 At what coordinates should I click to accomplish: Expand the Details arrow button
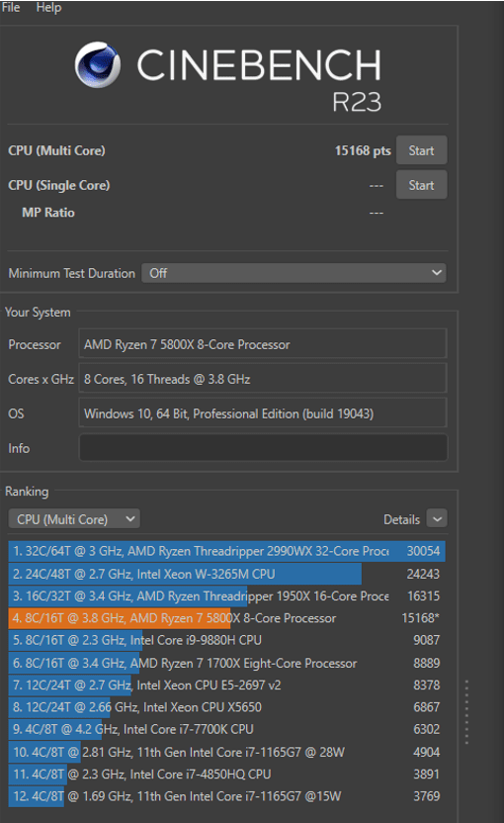pos(437,519)
